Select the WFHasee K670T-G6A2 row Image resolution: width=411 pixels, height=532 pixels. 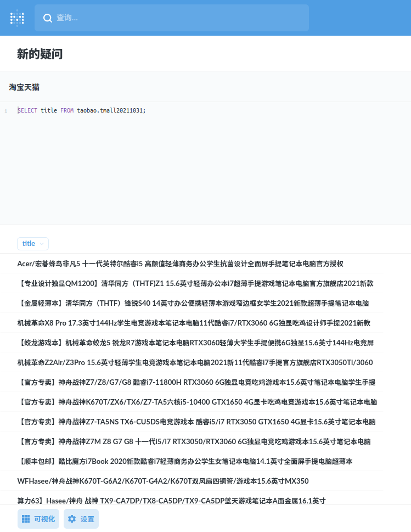click(192, 481)
